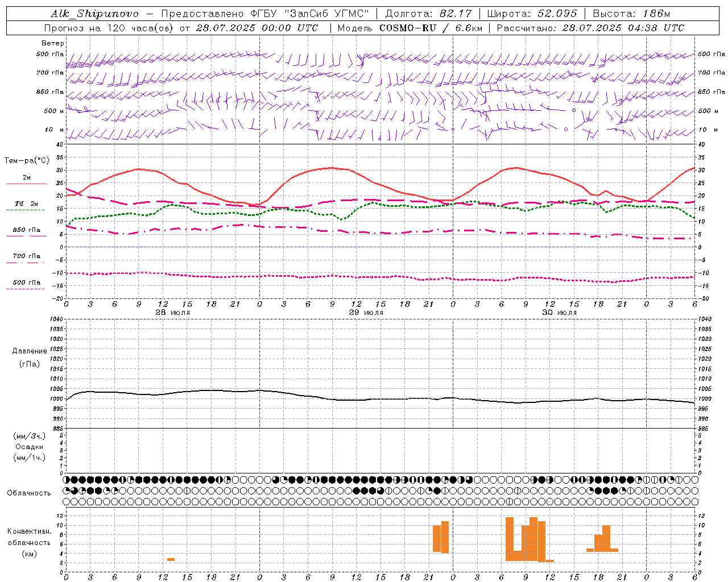Click the (гПа) unit under Давление
The image size is (728, 582).
tap(30, 364)
